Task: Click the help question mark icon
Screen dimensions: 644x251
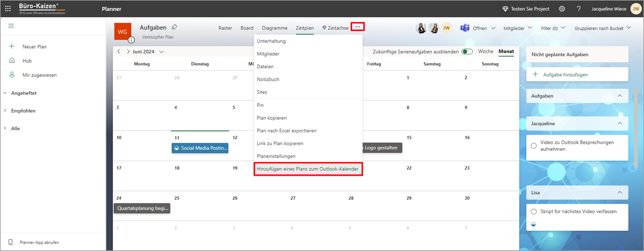Action: (x=579, y=9)
